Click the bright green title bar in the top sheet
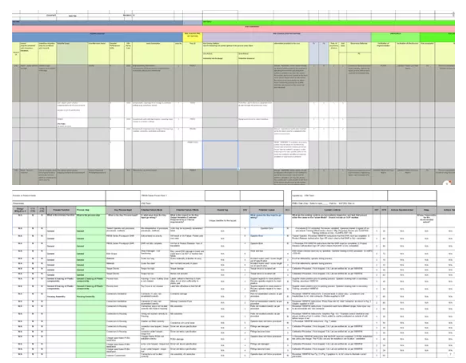This screenshot has height=363, width=466. coord(328,23)
